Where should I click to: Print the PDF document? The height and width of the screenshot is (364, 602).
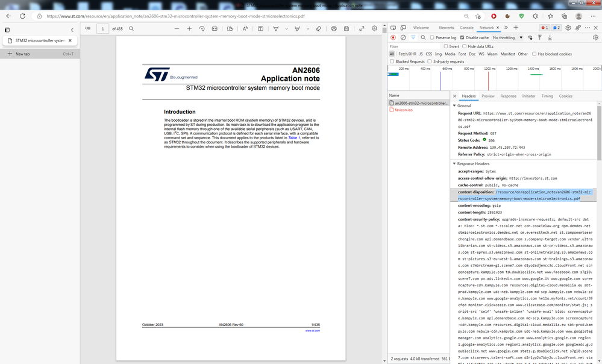[334, 28]
